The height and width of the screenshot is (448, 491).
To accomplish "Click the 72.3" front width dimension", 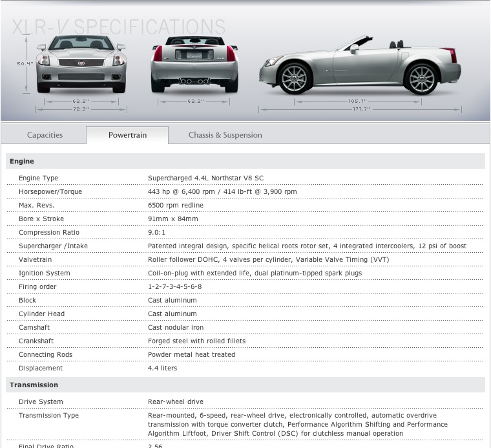I will 81,109.
